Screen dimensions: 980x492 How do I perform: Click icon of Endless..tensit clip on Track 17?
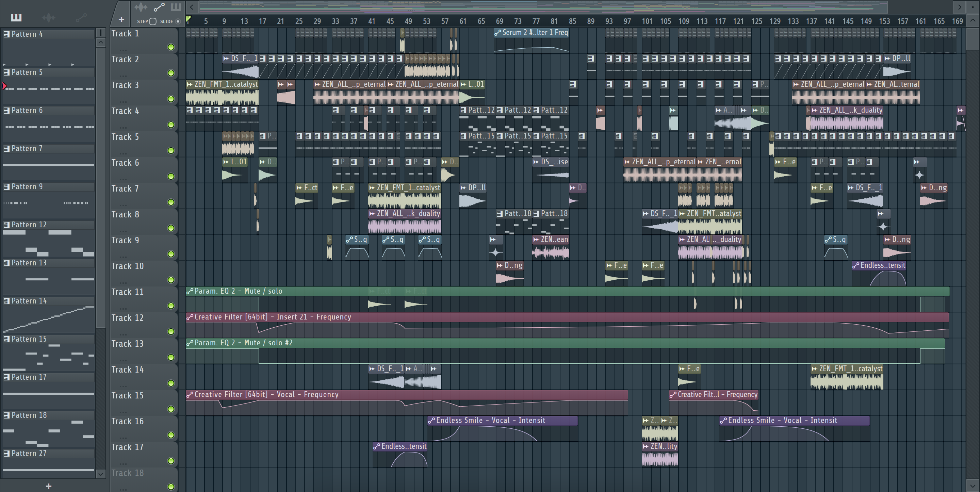tap(376, 446)
